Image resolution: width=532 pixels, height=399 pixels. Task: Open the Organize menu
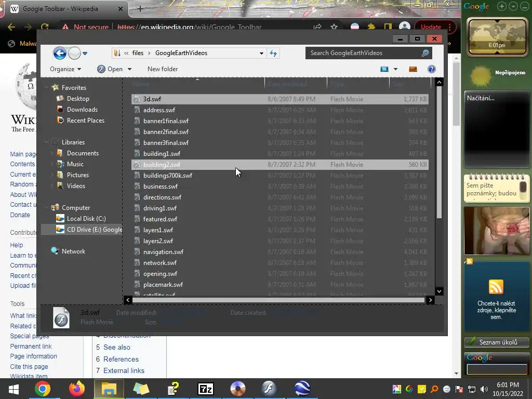65,69
